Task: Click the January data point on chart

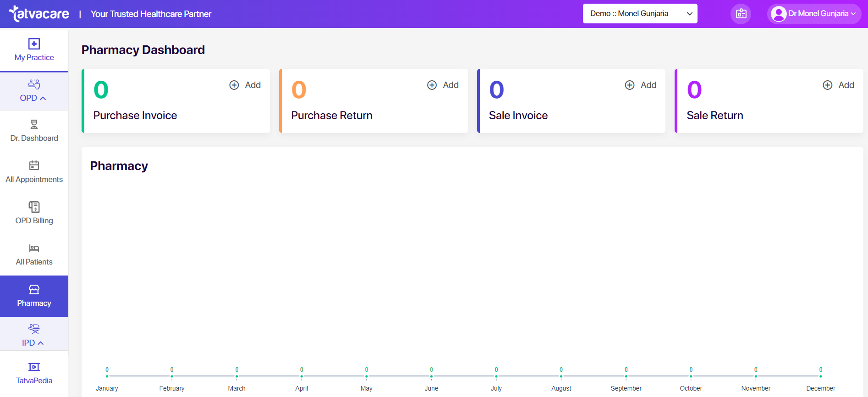Action: click(x=107, y=376)
